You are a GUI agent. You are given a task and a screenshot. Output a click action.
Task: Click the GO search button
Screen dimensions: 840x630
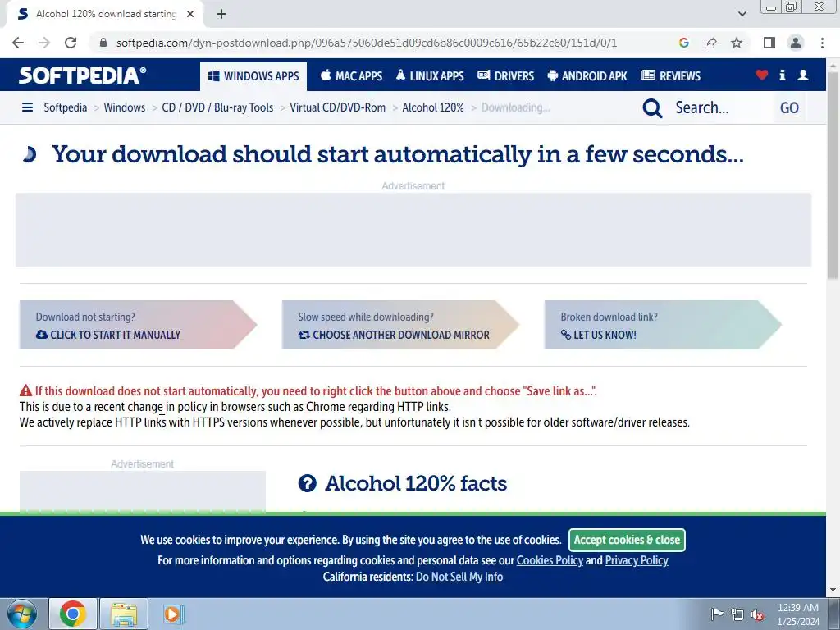[789, 107]
